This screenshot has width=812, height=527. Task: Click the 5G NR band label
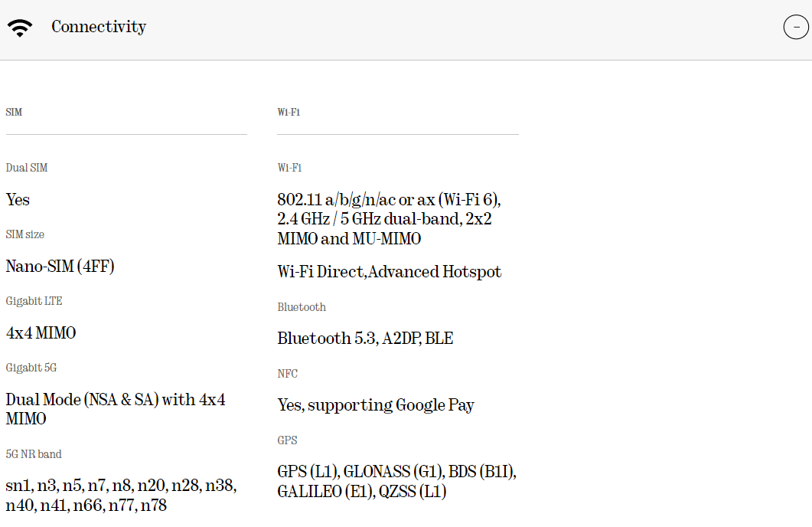coord(34,454)
